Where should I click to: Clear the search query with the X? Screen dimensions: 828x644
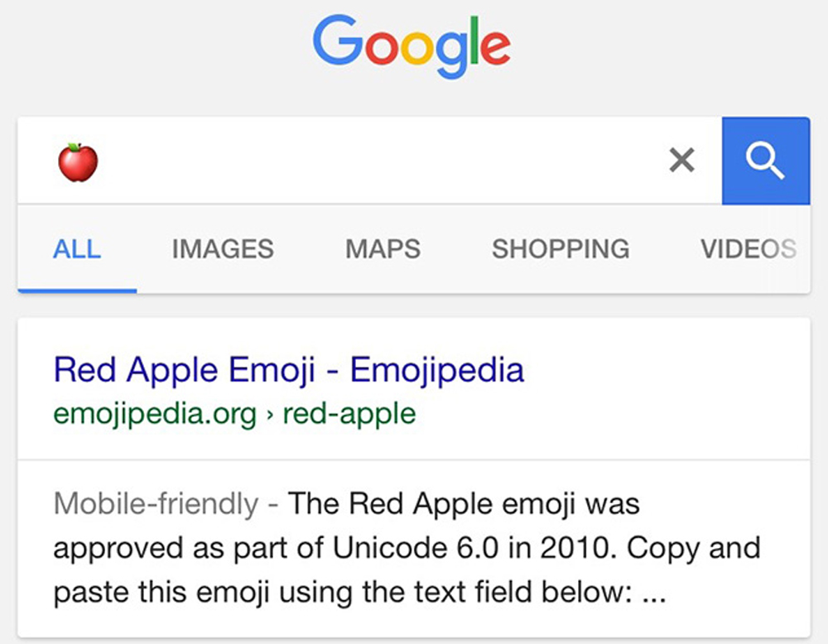click(x=681, y=161)
